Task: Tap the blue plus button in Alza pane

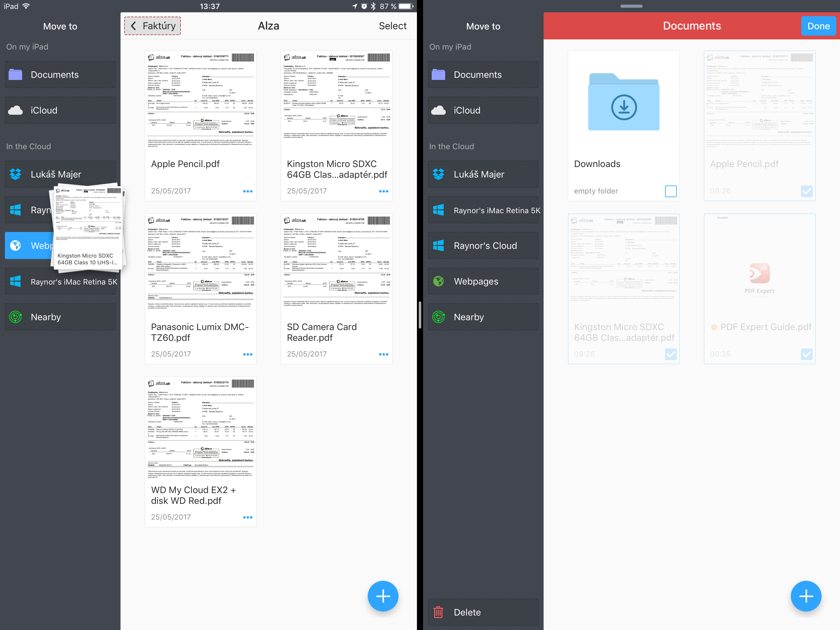Action: [x=383, y=596]
